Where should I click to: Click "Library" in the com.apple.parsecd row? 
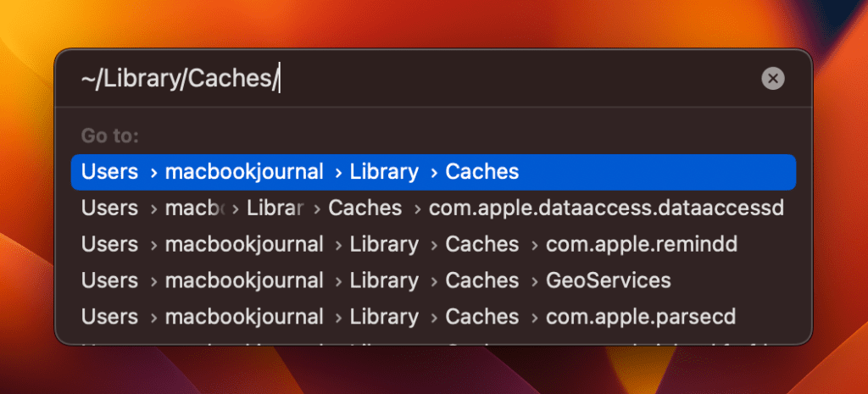tap(382, 317)
